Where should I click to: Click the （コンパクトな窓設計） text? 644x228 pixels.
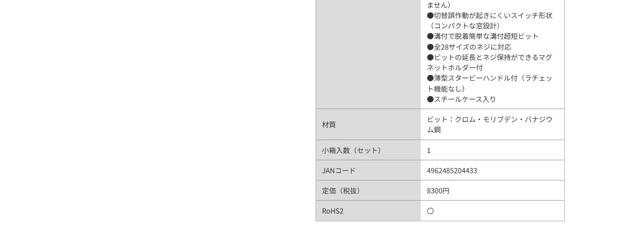(x=464, y=26)
